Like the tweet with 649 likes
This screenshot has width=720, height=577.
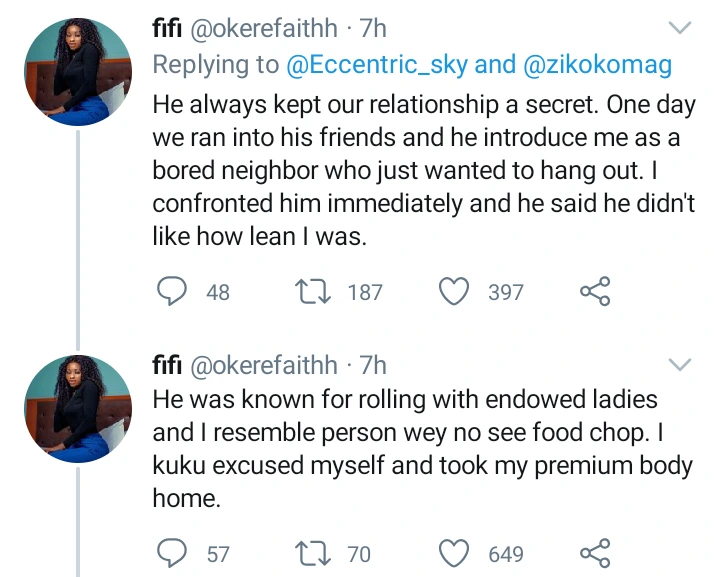tap(456, 553)
